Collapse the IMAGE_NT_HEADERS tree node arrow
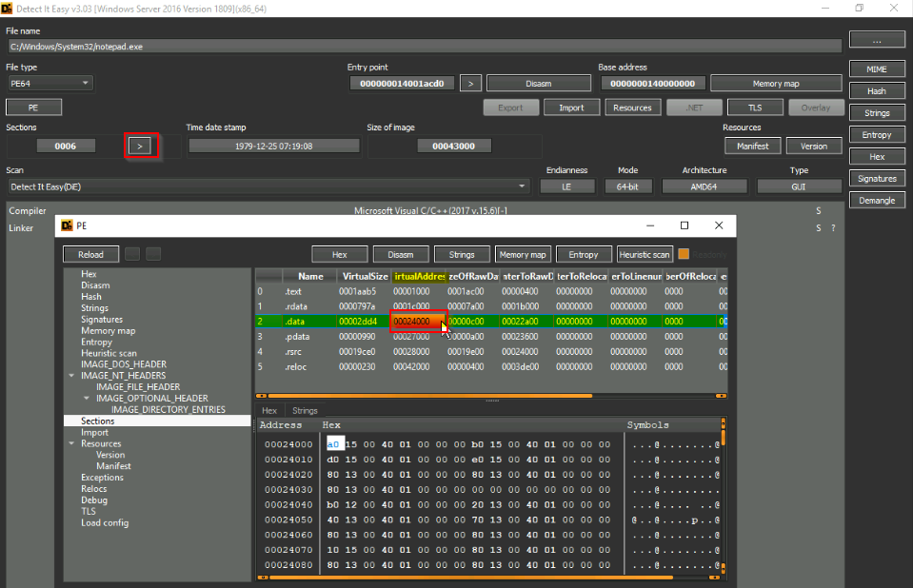The width and height of the screenshot is (913, 588). point(71,376)
